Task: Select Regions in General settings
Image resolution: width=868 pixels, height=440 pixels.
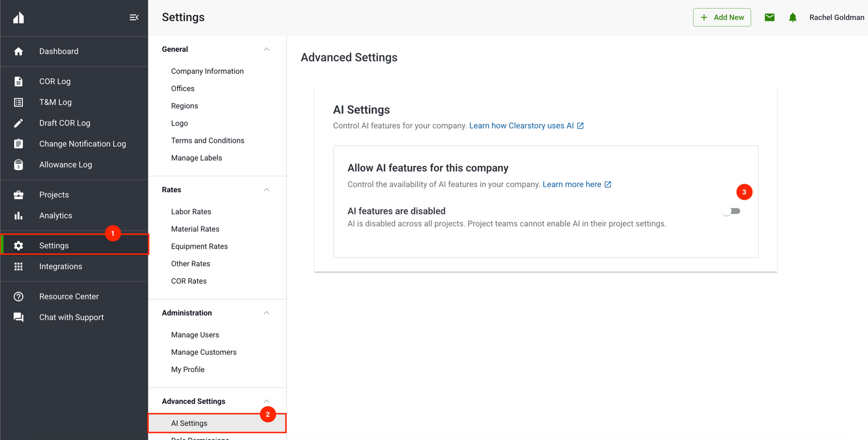Action: coord(184,106)
